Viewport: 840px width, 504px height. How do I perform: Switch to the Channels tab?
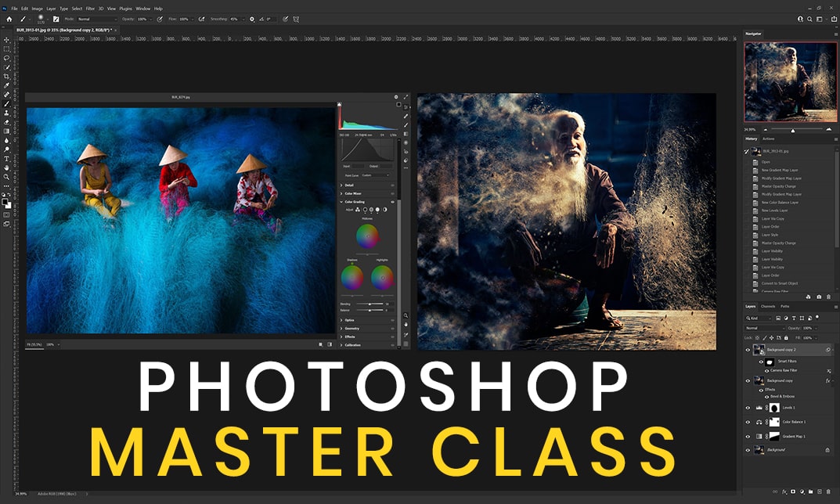coord(768,306)
